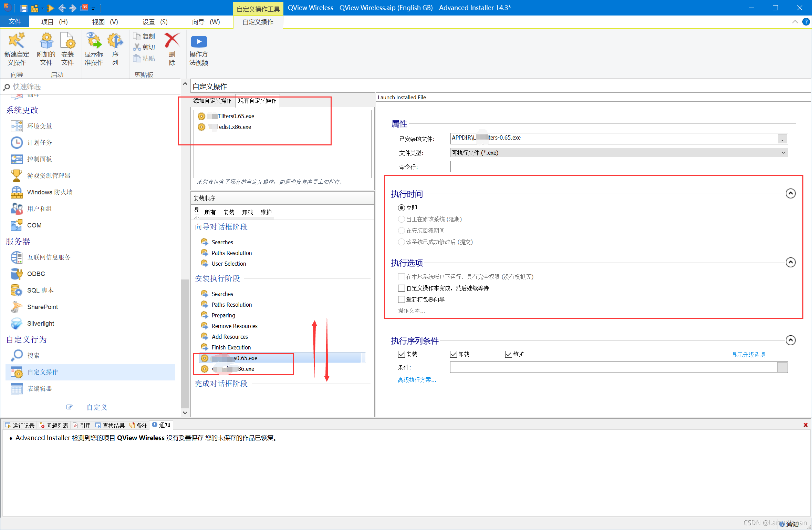Click 文件类型 dropdown for executable
This screenshot has height=530, width=812.
pos(618,153)
